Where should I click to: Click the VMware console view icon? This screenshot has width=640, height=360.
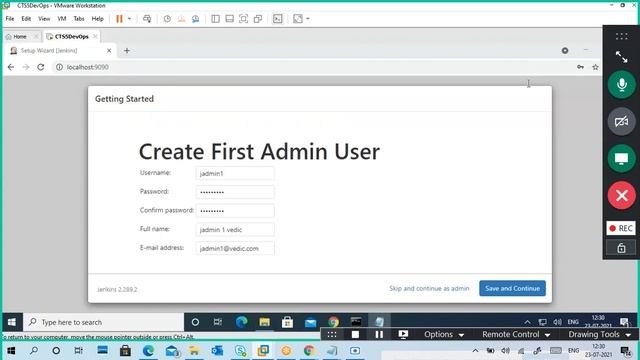278,19
